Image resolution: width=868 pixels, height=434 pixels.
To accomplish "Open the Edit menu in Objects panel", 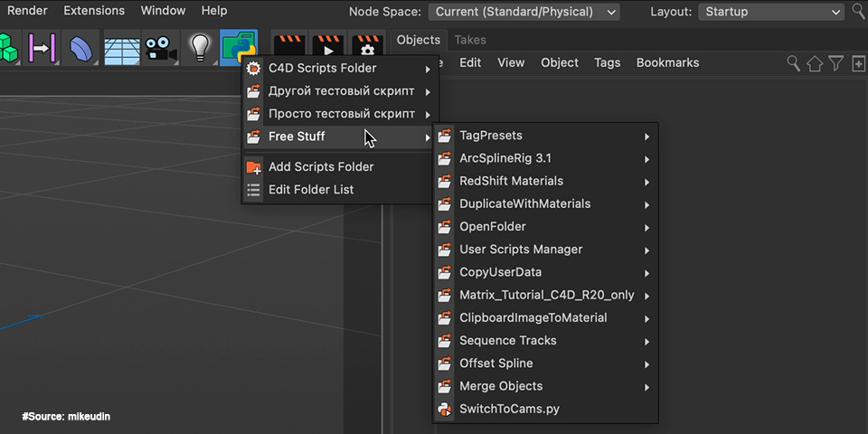I will click(470, 62).
